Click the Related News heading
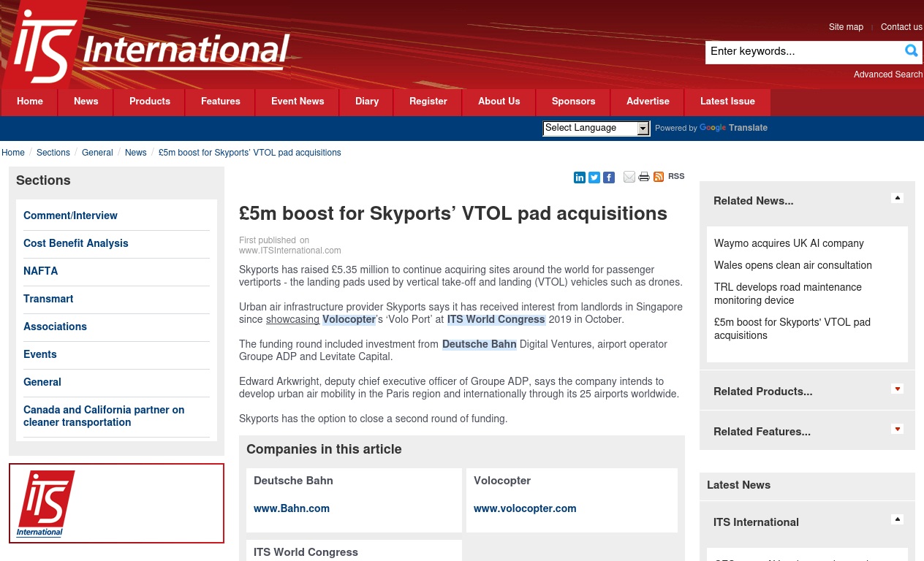 click(x=754, y=201)
